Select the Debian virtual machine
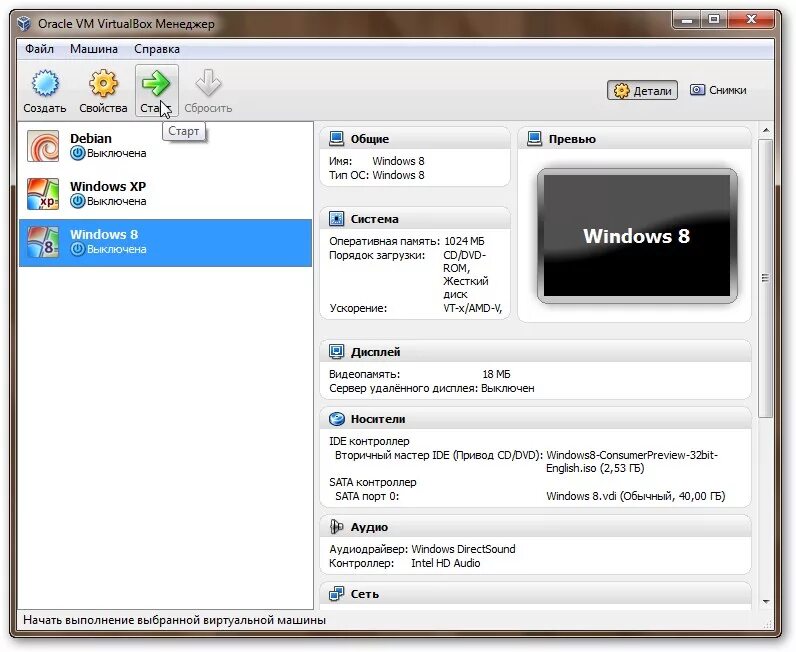 [x=165, y=146]
